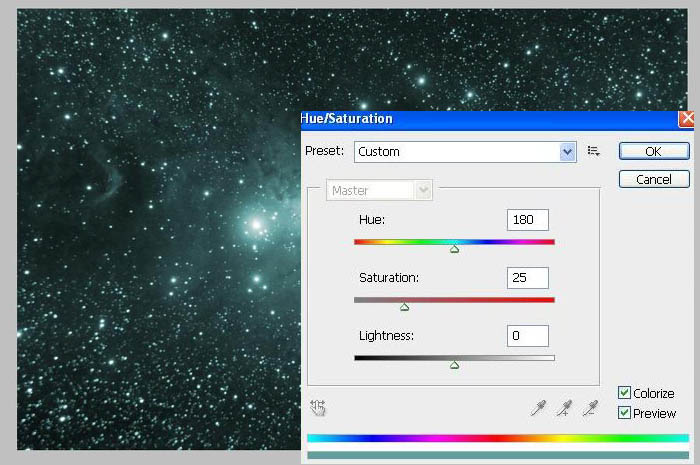This screenshot has height=465, width=700.
Task: Click the bright central star in image
Action: click(x=256, y=224)
